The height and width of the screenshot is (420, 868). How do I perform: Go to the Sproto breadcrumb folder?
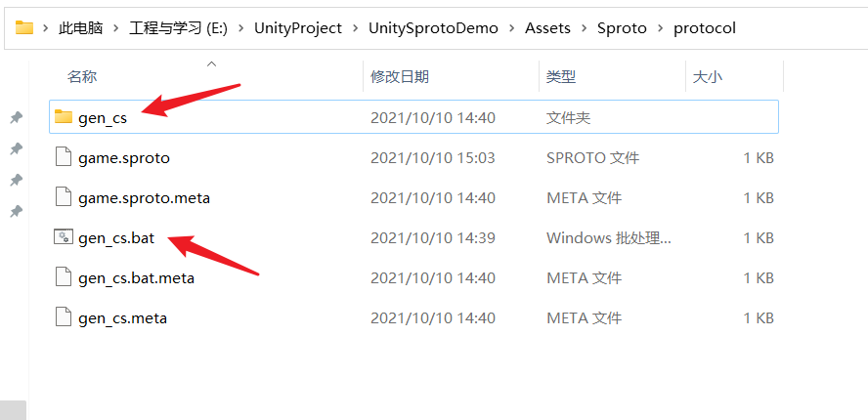[x=622, y=28]
